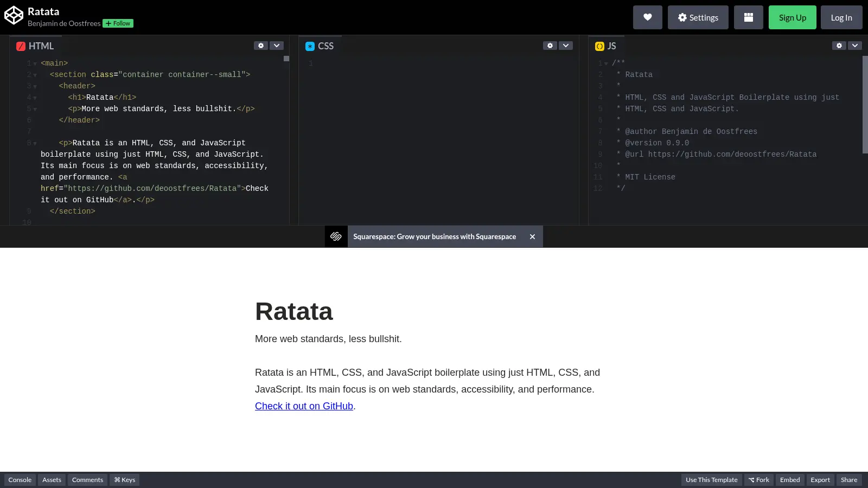Click the Sign Up button
Image resolution: width=868 pixels, height=488 pixels.
click(x=792, y=17)
